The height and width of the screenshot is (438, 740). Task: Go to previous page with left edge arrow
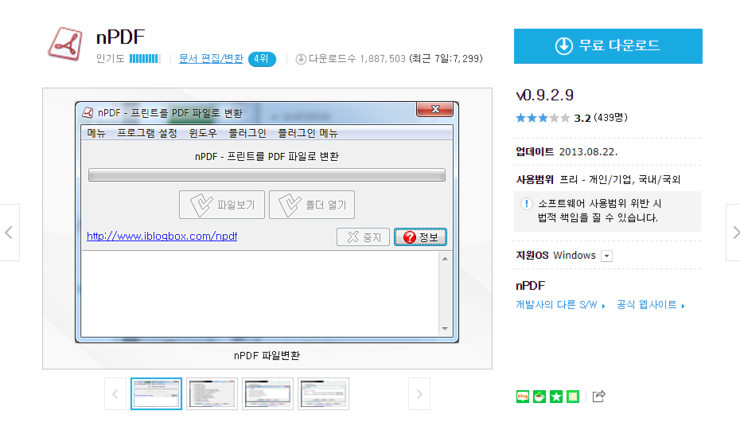[x=9, y=232]
